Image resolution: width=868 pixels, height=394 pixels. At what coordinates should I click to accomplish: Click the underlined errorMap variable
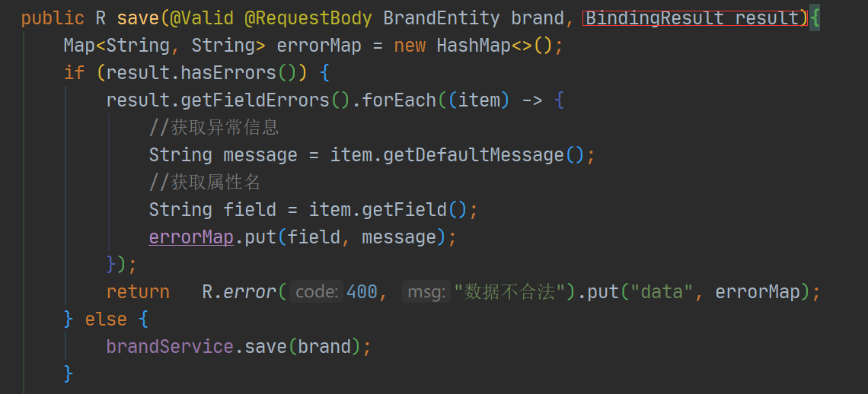point(191,237)
